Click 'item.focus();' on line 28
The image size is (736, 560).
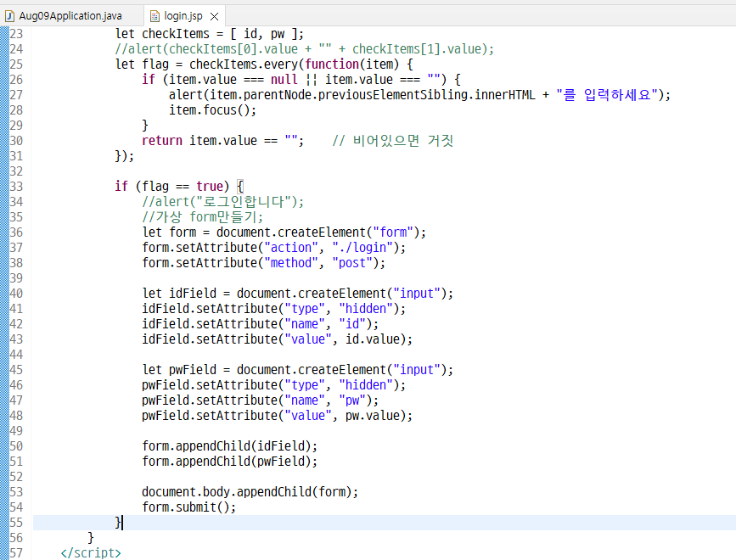[212, 110]
